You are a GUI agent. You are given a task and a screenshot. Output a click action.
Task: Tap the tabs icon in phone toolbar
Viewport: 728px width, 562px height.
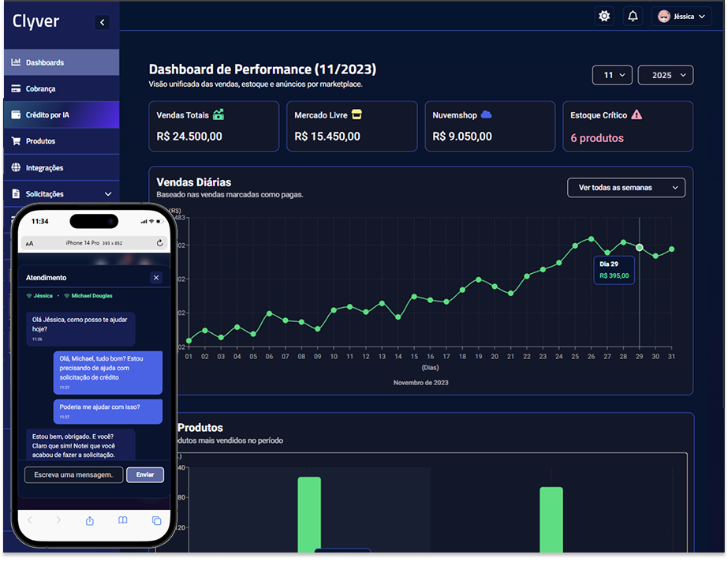[x=156, y=520]
